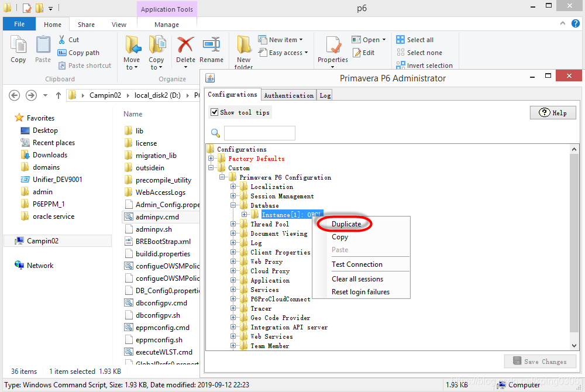Click Select all in the ribbon

415,40
